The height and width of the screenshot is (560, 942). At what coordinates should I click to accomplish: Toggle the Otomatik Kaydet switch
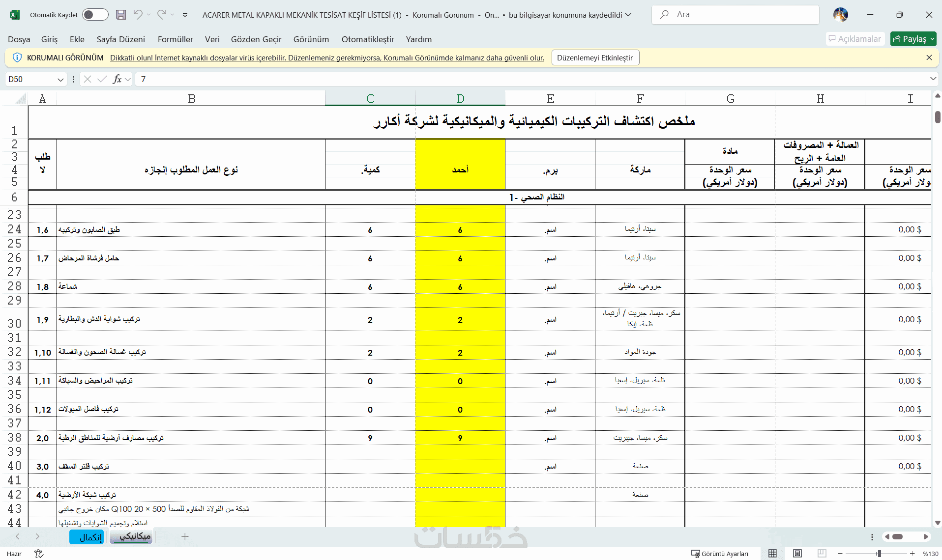pos(95,15)
